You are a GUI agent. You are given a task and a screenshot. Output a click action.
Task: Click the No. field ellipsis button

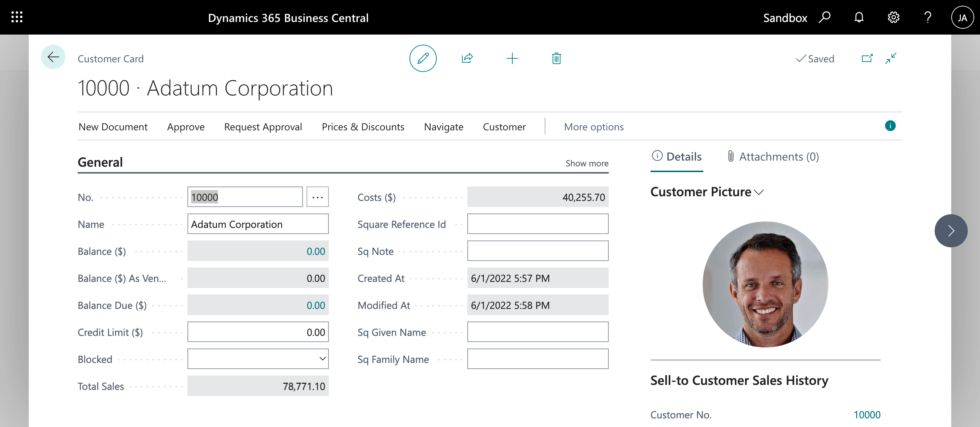click(317, 197)
